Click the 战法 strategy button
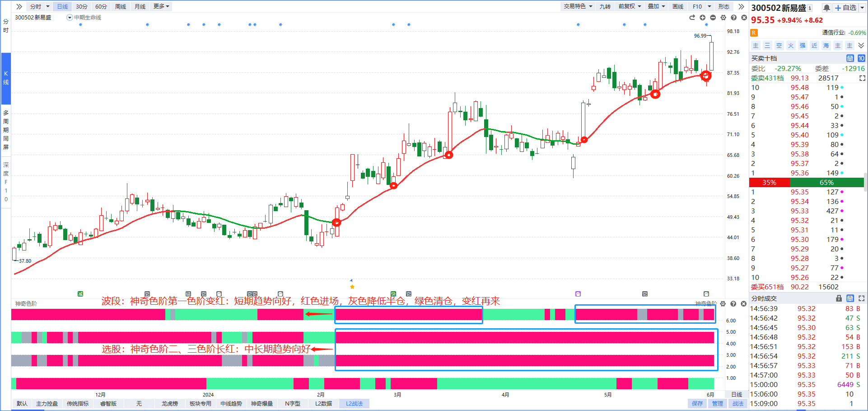 tap(738, 403)
